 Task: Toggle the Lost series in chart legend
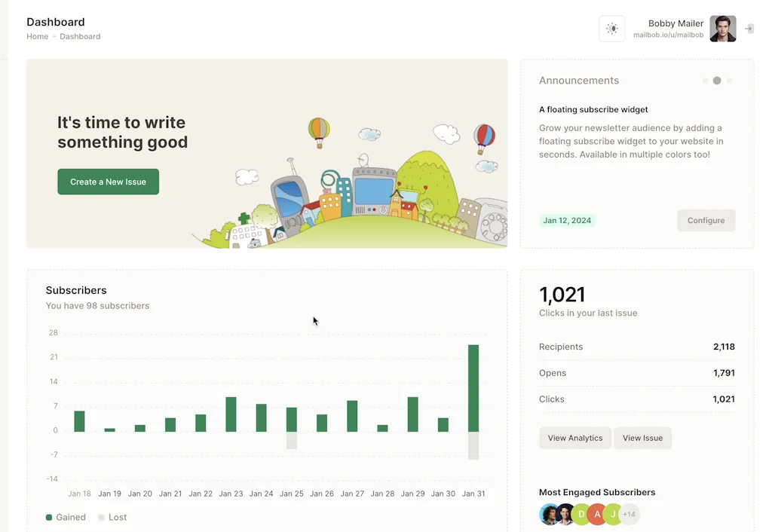click(112, 518)
